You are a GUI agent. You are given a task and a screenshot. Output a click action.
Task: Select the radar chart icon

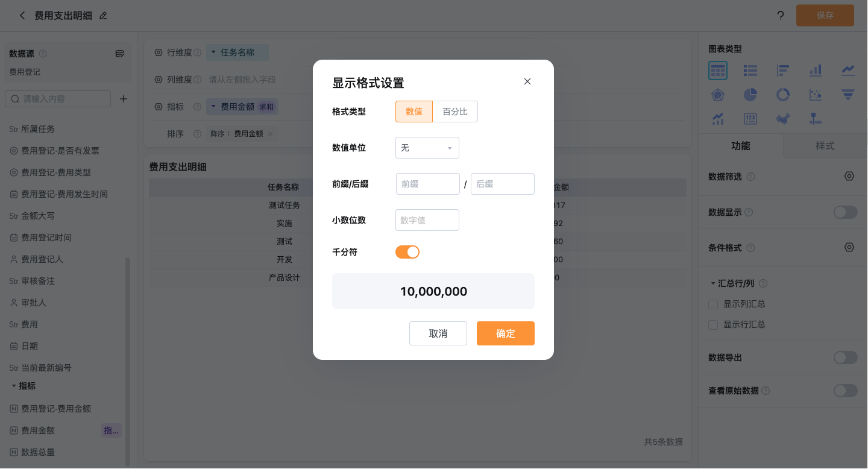click(x=718, y=95)
